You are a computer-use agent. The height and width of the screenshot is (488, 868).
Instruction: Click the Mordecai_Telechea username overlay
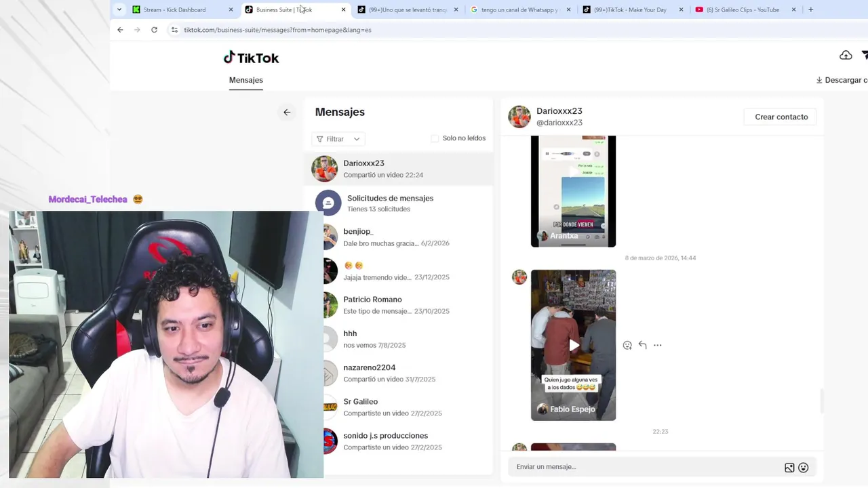pos(88,199)
